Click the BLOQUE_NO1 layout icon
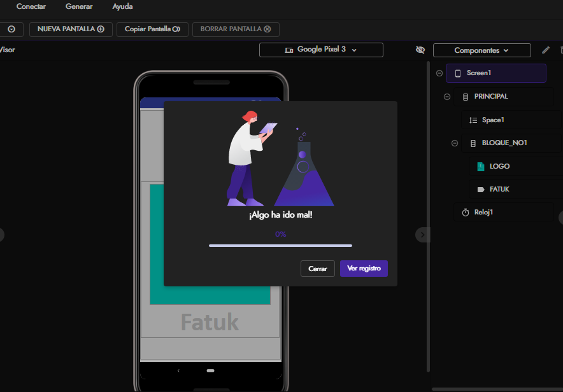The height and width of the screenshot is (392, 563). pos(473,143)
